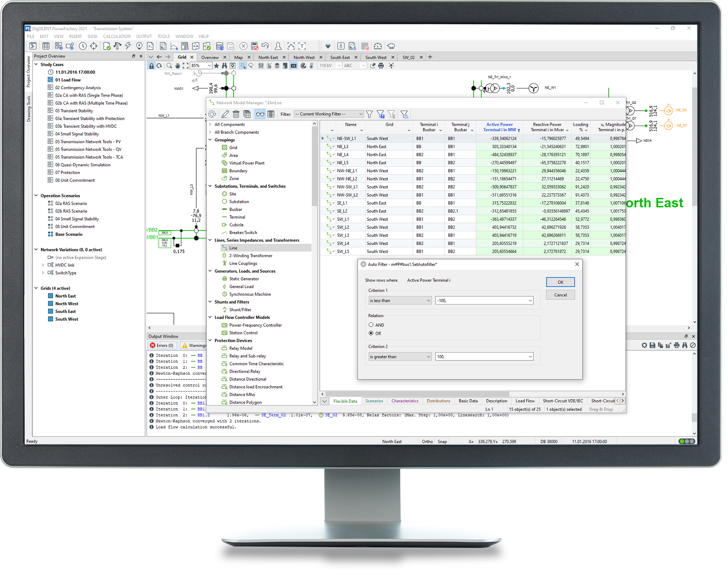Image resolution: width=728 pixels, height=584 pixels.
Task: Click Criterion 2 value field showing 100,
Action: coord(485,357)
